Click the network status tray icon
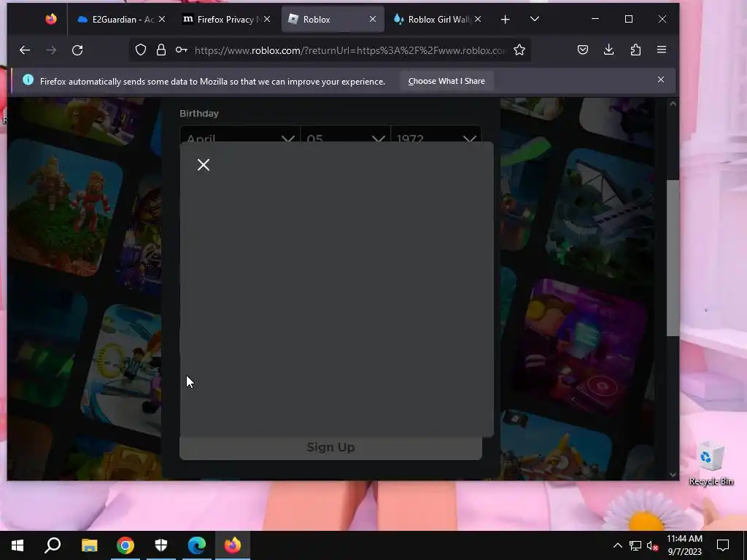Viewport: 747px width, 560px height. click(x=635, y=545)
